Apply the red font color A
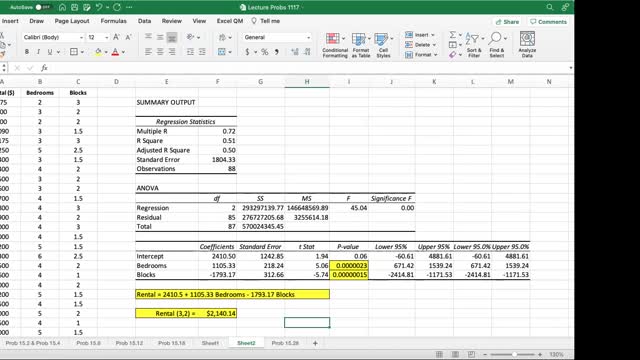 coord(115,52)
